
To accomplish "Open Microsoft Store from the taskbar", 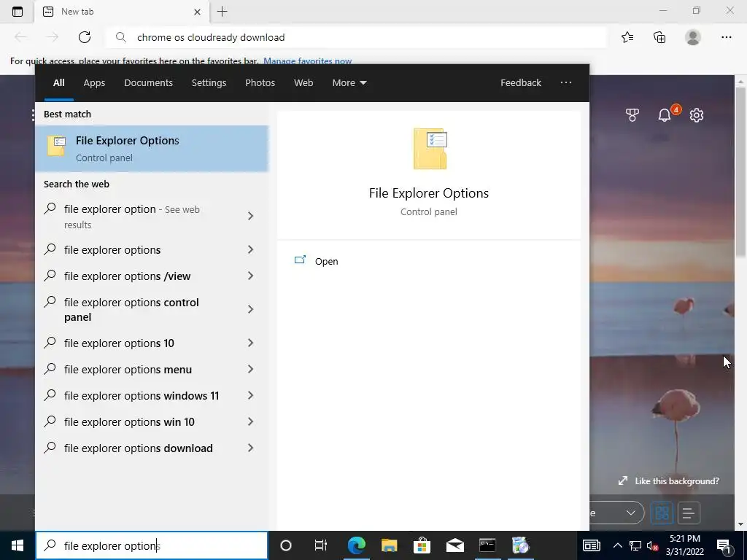I will (x=422, y=545).
